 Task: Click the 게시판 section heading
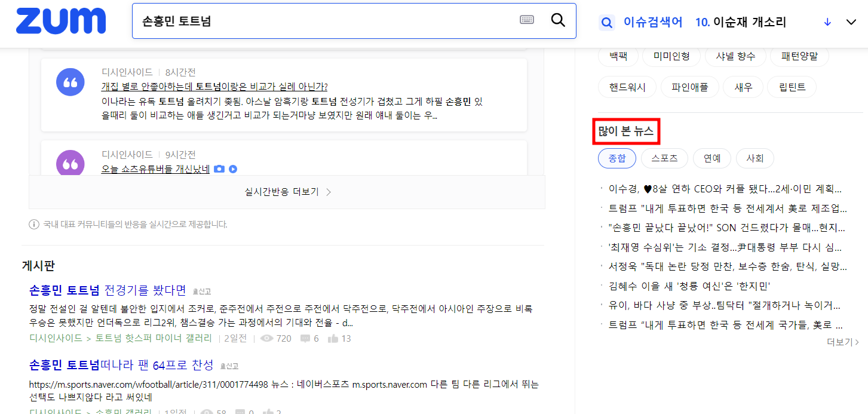pos(38,265)
